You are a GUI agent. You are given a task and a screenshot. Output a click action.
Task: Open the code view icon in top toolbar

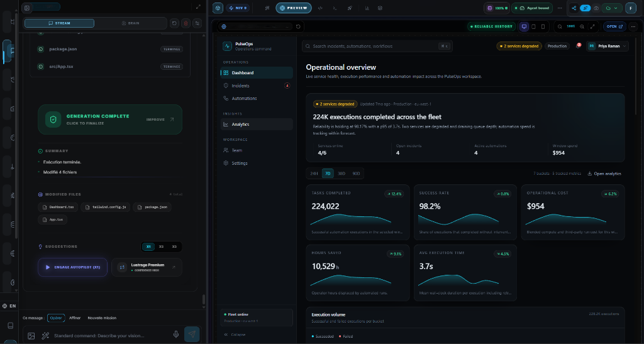[321, 8]
